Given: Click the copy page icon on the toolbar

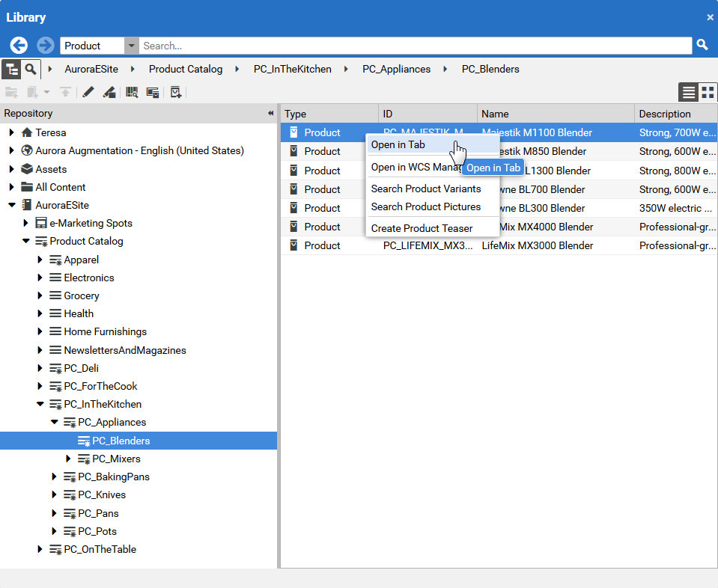Looking at the screenshot, I should point(154,92).
